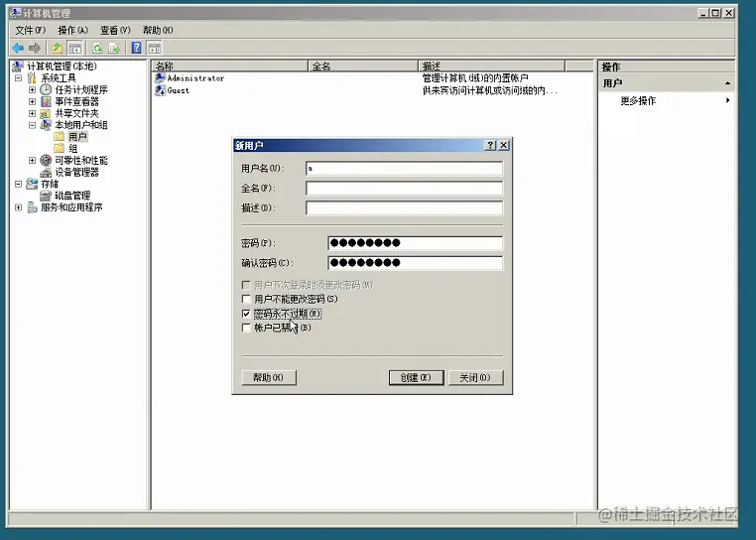The image size is (756, 540).
Task: Click the blue question mark Help toolbar icon
Action: pyautogui.click(x=137, y=48)
